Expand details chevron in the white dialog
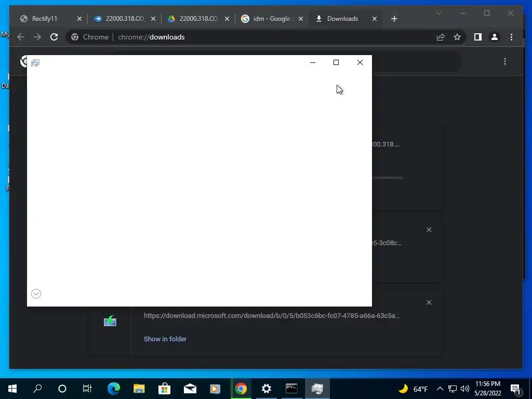This screenshot has width=532, height=399. (x=36, y=294)
